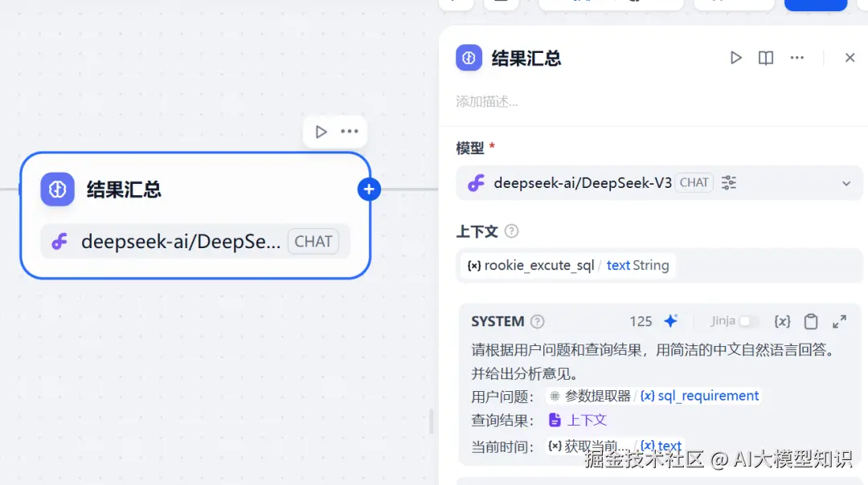Open the help docs book icon
Image resolution: width=868 pixels, height=485 pixels.
click(x=766, y=58)
